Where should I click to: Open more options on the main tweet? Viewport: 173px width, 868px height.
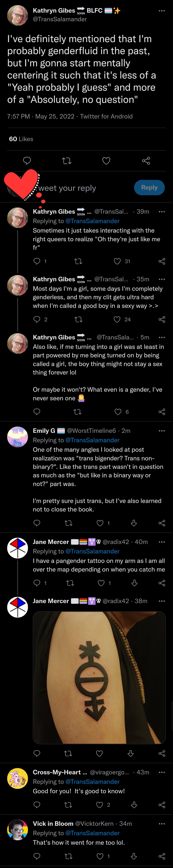pos(162,11)
